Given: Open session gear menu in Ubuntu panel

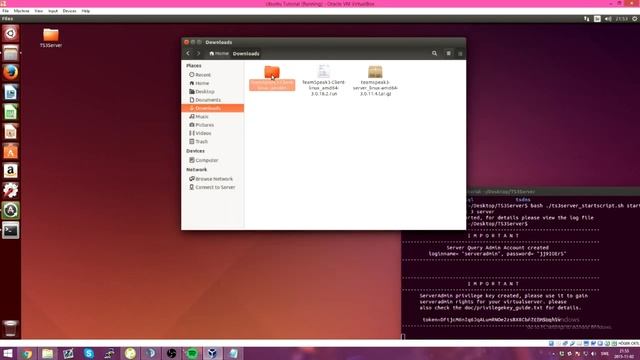Looking at the screenshot, I should click(x=635, y=19).
